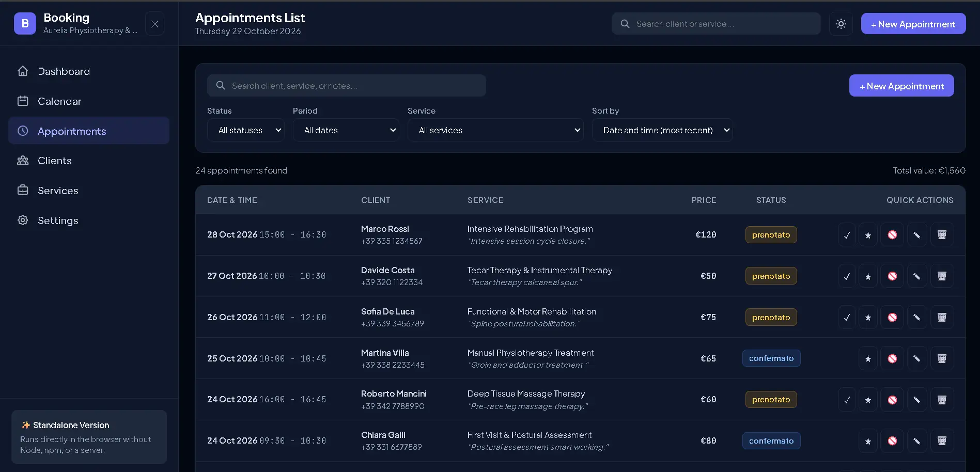
Task: Delete the Chiara Galli appointment
Action: tap(942, 441)
